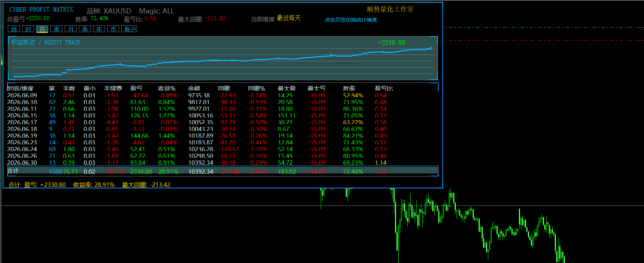Click the 权益轨迹 / EQUITY TRACE chart title
Image resolution: width=644 pixels, height=263 pixels.
[x=46, y=43]
